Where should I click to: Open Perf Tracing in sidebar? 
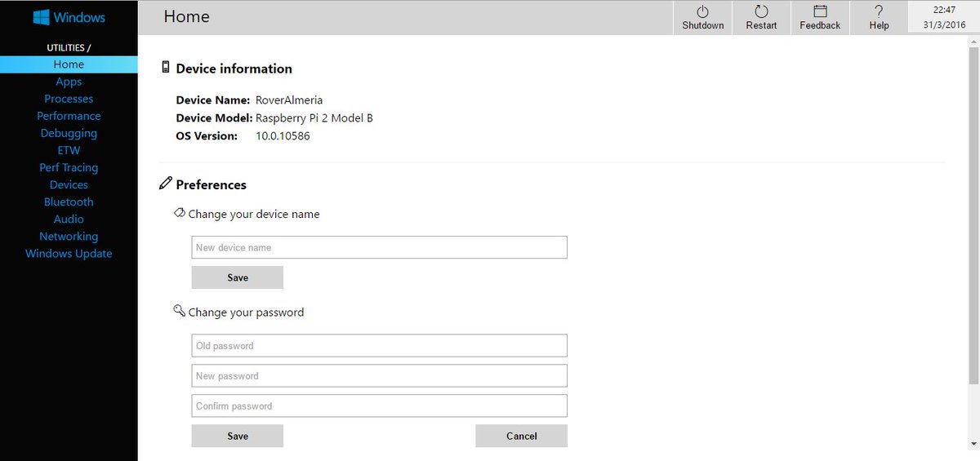69,167
